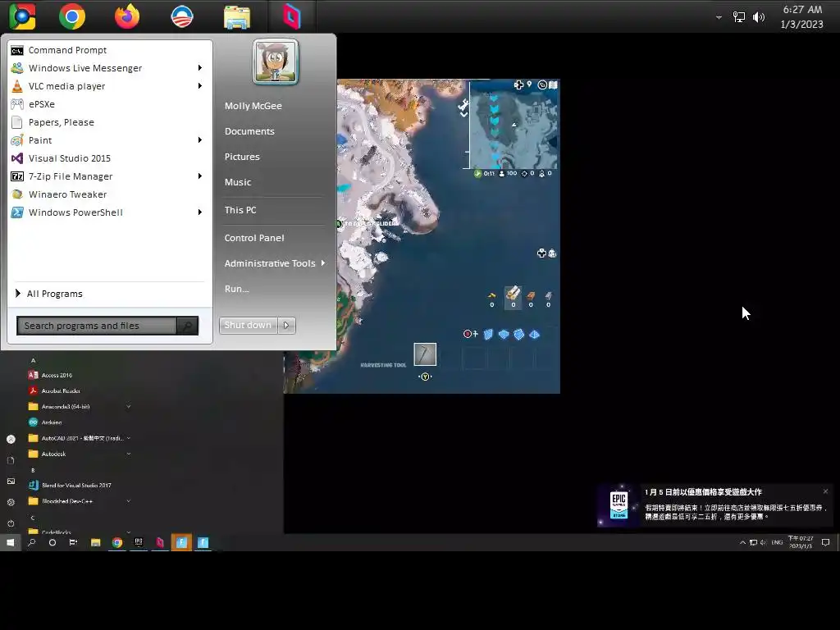This screenshot has height=630, width=840.
Task: Expand the Windows PowerShell submenu arrow
Action: [x=200, y=212]
